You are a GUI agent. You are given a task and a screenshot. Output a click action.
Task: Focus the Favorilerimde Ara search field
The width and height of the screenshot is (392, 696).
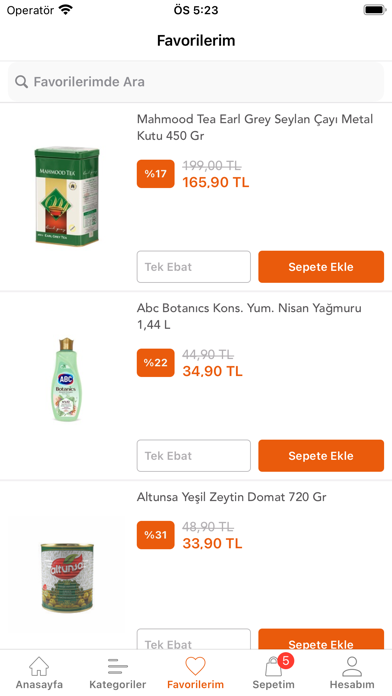tap(196, 82)
